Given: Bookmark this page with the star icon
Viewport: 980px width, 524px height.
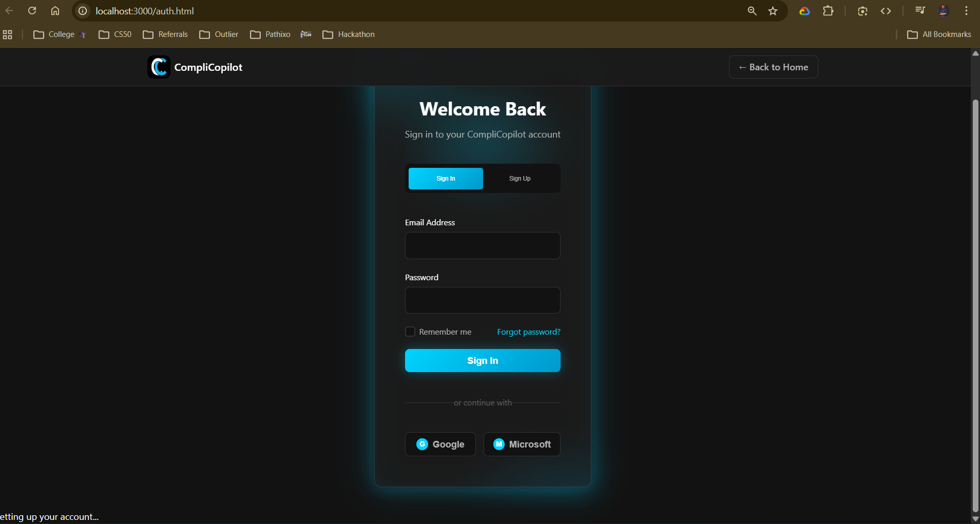Looking at the screenshot, I should pyautogui.click(x=773, y=11).
